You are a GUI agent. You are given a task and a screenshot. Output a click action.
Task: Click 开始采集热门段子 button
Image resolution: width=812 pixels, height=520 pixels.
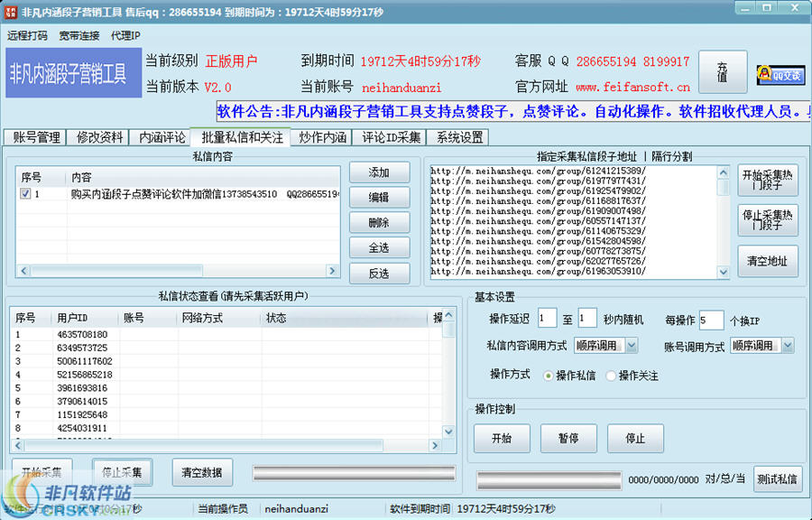(x=768, y=181)
